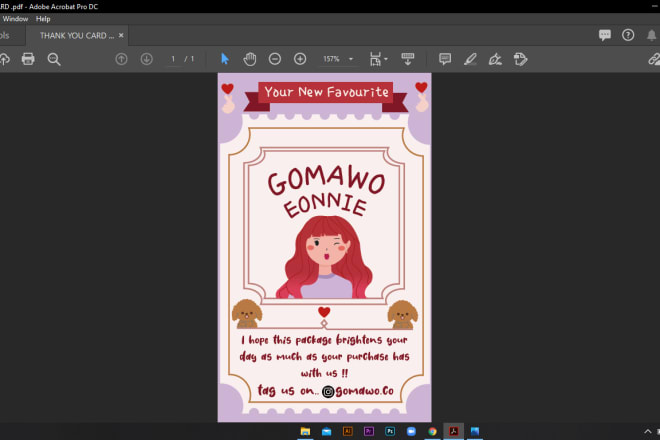
Task: Open the page fit options dropdown
Action: tap(378, 59)
